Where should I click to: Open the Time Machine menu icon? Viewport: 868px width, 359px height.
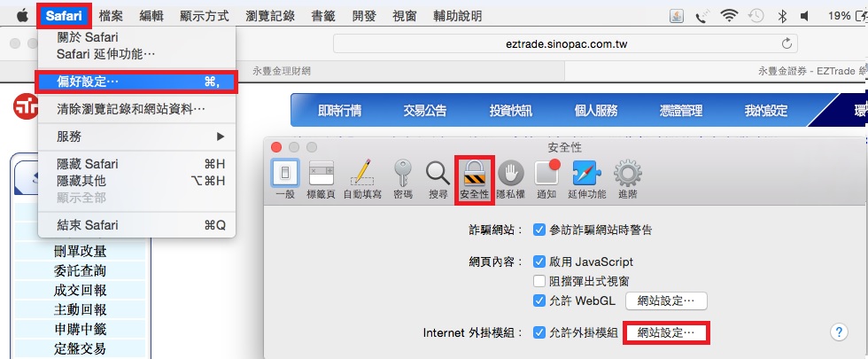pyautogui.click(x=756, y=16)
